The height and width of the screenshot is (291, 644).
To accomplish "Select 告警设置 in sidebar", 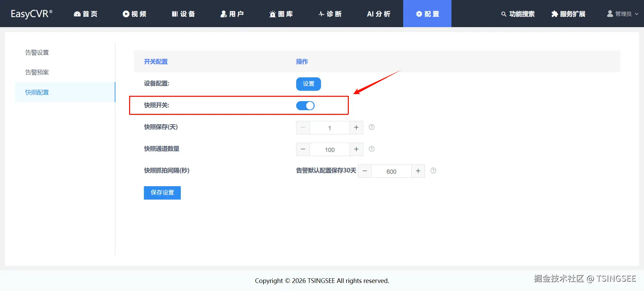I will click(65, 53).
